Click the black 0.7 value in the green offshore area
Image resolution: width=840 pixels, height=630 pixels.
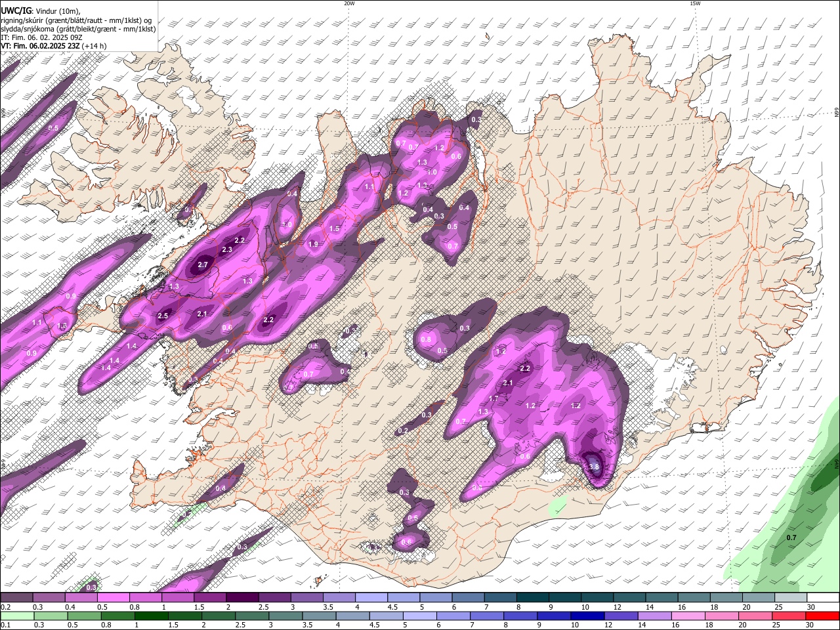(x=791, y=537)
